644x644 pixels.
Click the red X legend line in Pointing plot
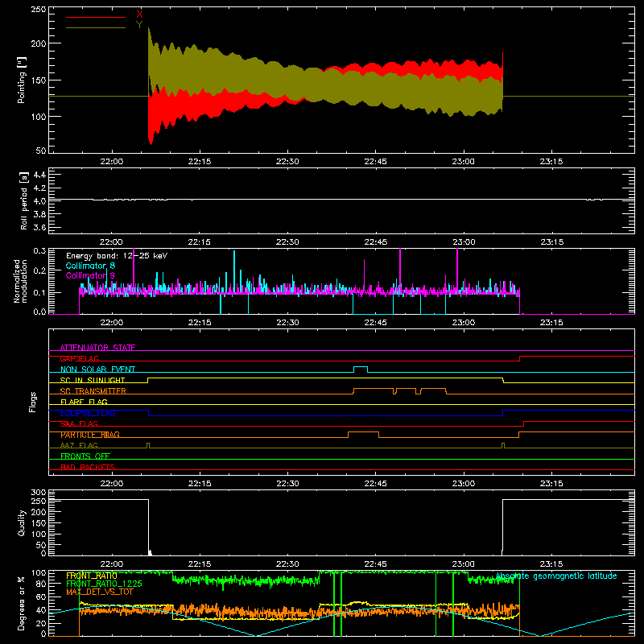96,17
